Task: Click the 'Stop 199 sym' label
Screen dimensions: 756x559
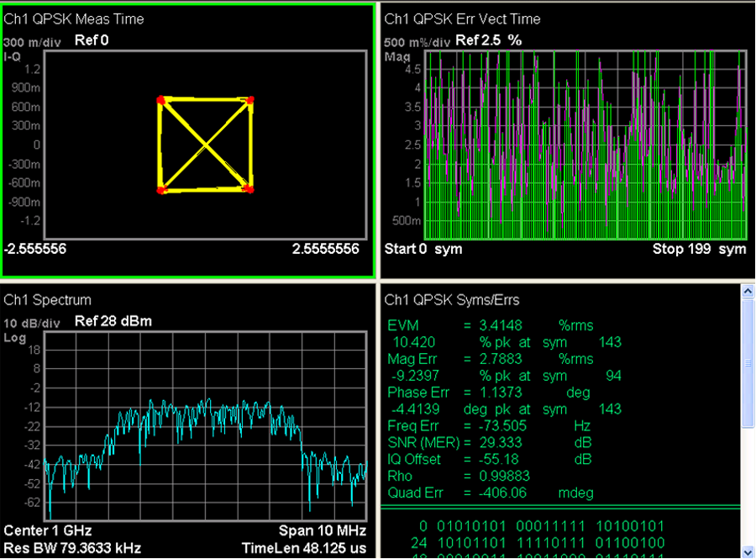Action: coord(699,249)
